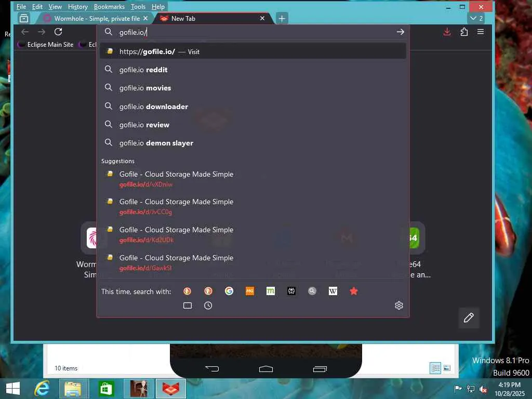Viewport: 532px width, 399px height.
Task: Open File Explorer from taskbar
Action: 74,389
